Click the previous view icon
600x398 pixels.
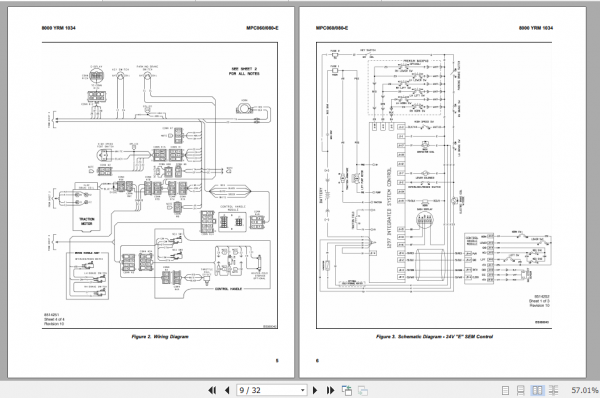[x=347, y=390]
